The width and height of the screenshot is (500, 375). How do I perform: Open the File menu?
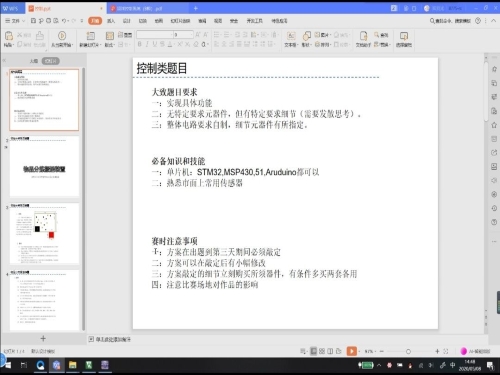(15, 21)
